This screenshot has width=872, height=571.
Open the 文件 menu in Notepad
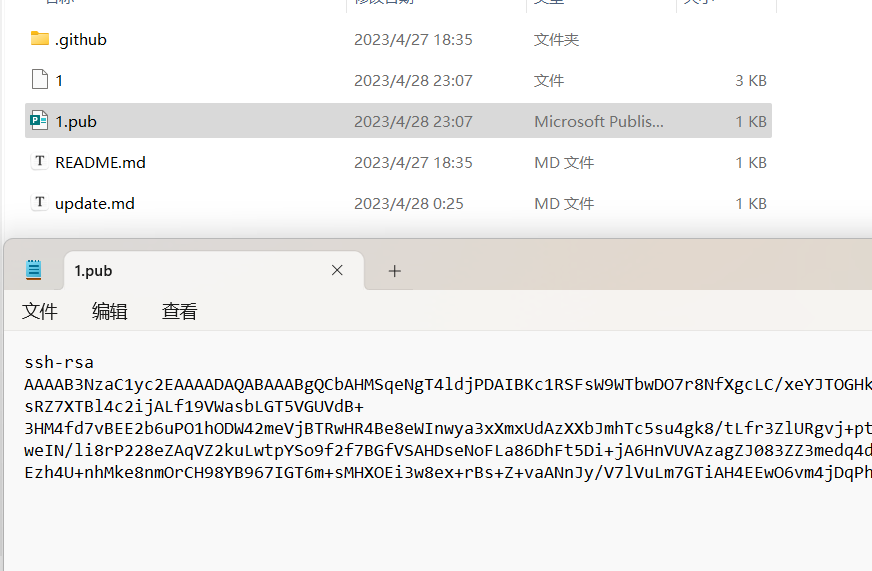[40, 312]
